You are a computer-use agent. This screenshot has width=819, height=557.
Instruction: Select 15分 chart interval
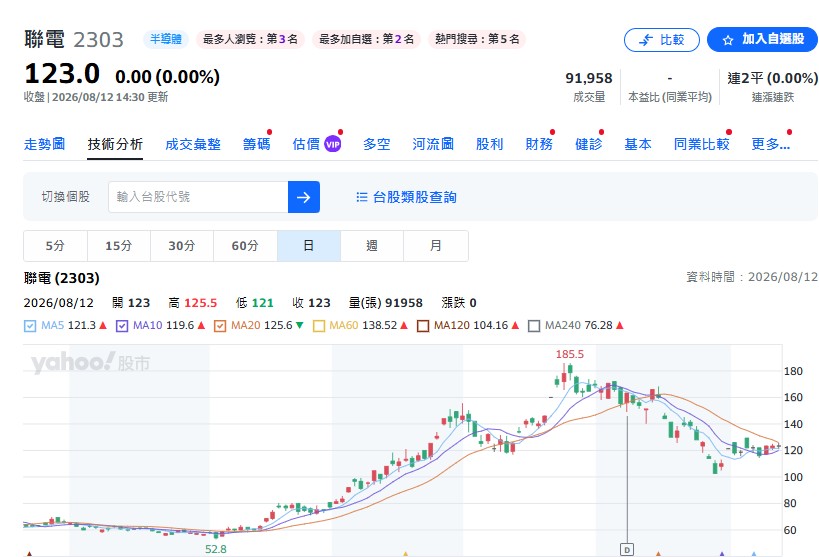(x=119, y=246)
